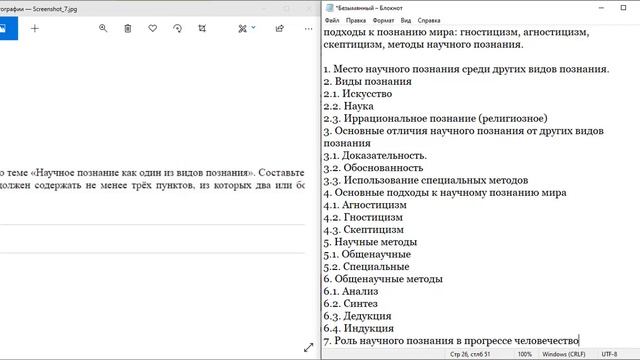This screenshot has height=360, width=640.
Task: Click the 100% zoom status bar entry
Action: 525,354
